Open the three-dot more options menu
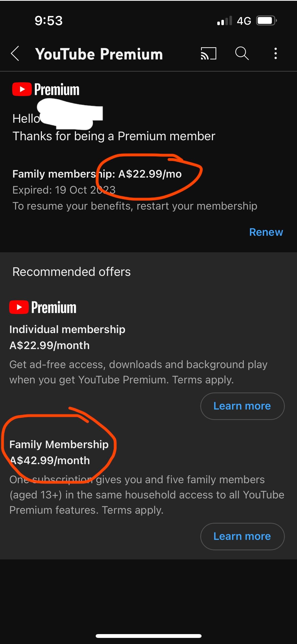297x644 pixels. click(275, 54)
